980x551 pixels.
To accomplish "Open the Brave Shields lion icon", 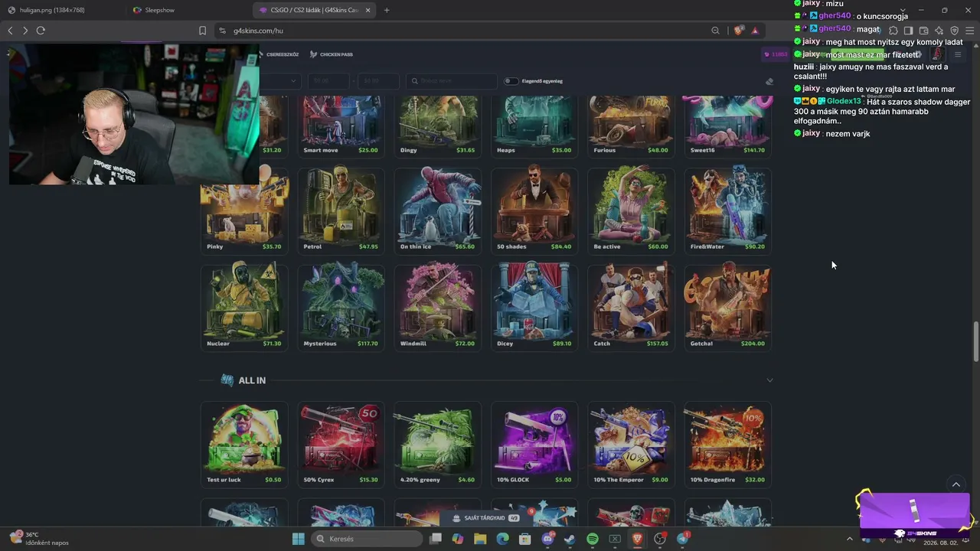I will point(738,31).
